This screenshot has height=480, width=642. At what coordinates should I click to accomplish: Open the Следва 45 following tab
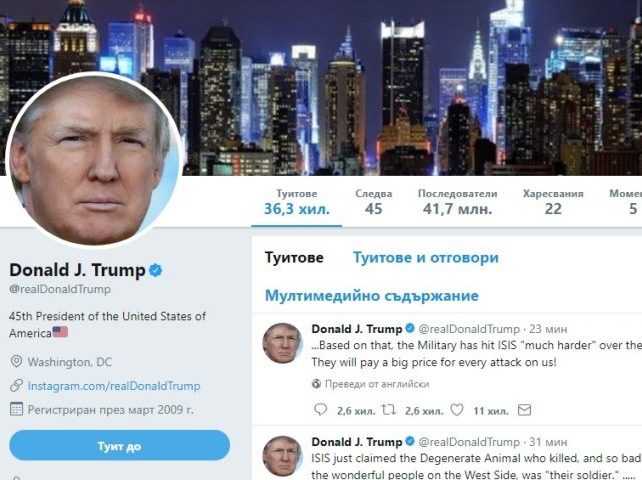click(373, 202)
